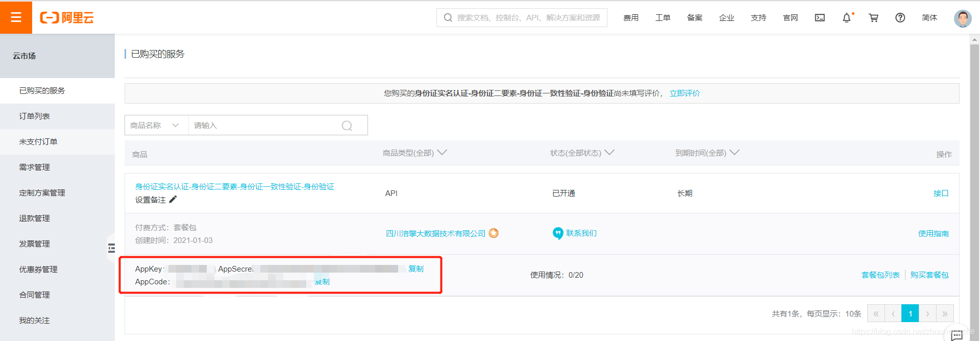The image size is (980, 341).
Task: Collapse the sidebar with the handle icon
Action: [x=111, y=249]
